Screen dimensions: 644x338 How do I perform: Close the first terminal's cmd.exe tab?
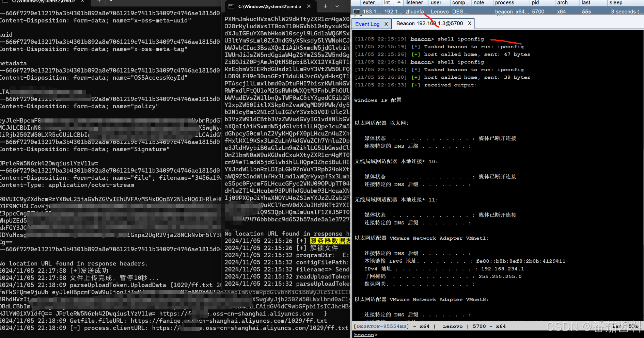click(x=82, y=1)
